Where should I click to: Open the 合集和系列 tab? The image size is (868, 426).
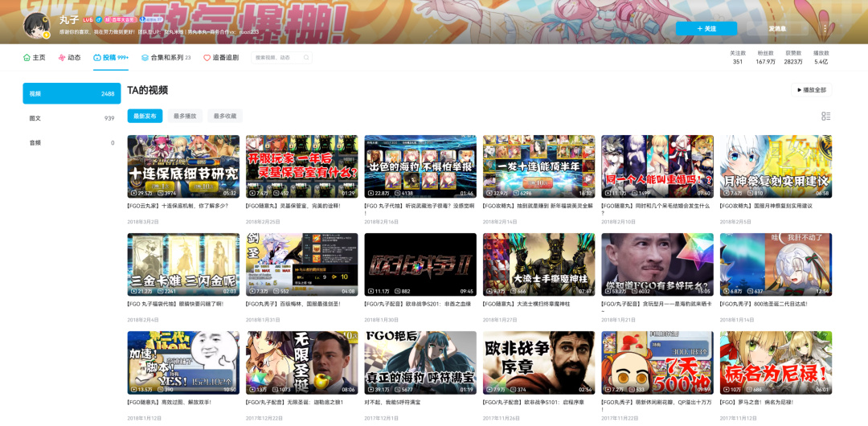click(x=166, y=58)
